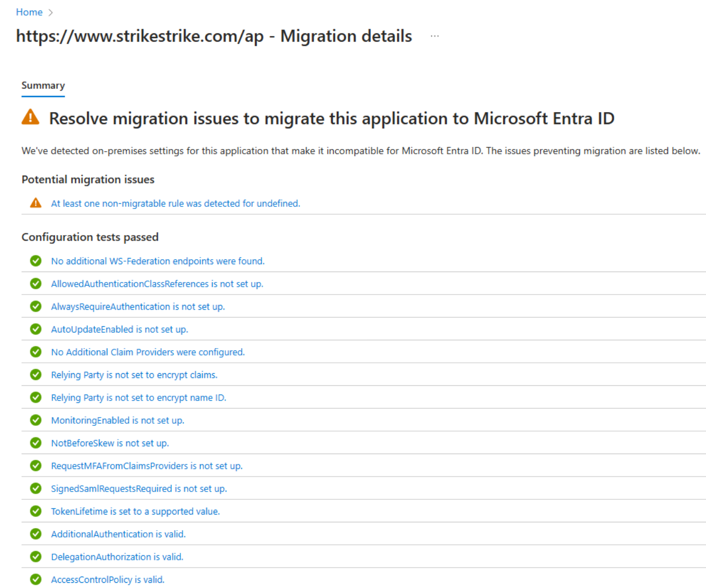Click the large warning triangle beside the heading
This screenshot has height=588, width=706.
(31, 117)
